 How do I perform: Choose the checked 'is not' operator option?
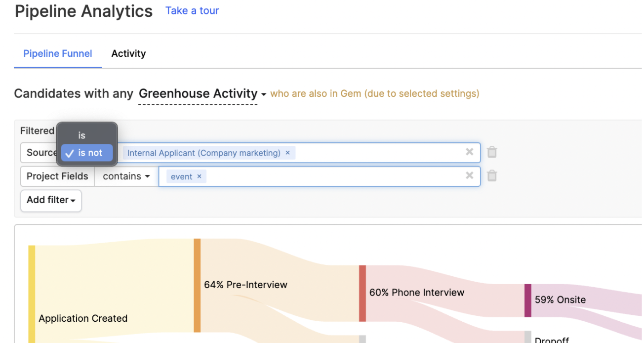coord(87,153)
